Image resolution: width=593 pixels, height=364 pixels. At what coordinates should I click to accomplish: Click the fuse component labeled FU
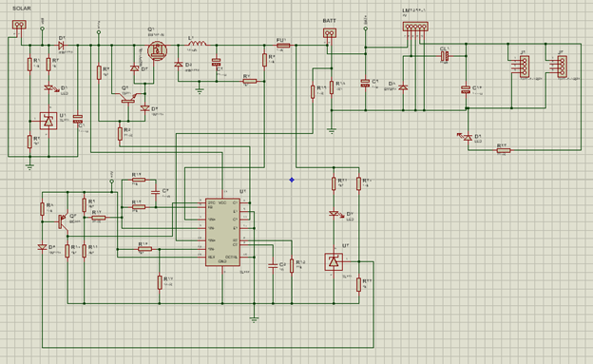[283, 46]
